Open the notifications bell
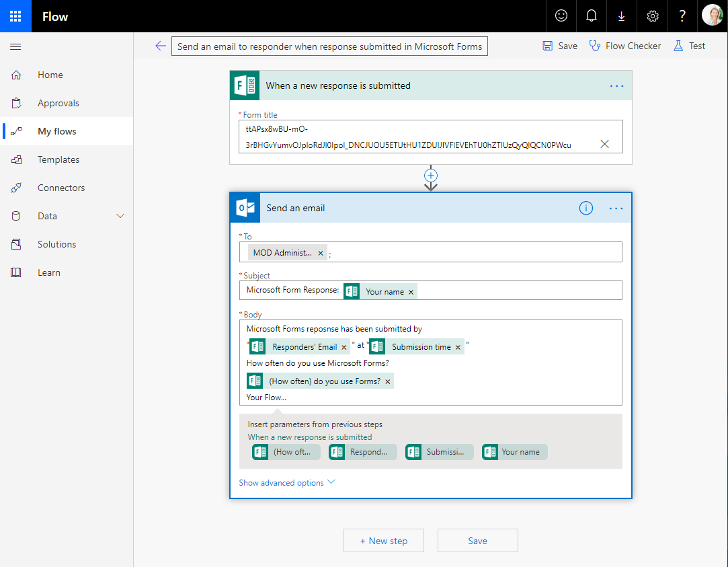The height and width of the screenshot is (567, 728). pos(592,16)
